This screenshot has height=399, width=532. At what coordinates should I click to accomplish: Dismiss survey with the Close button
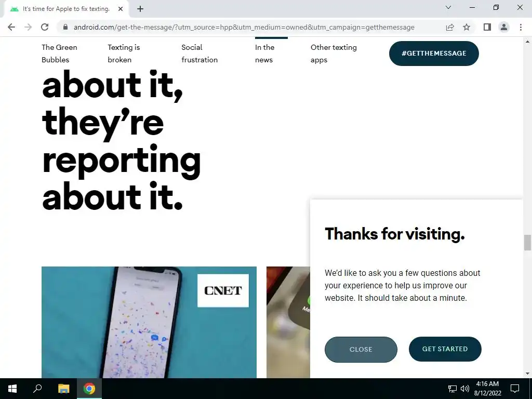pos(361,350)
